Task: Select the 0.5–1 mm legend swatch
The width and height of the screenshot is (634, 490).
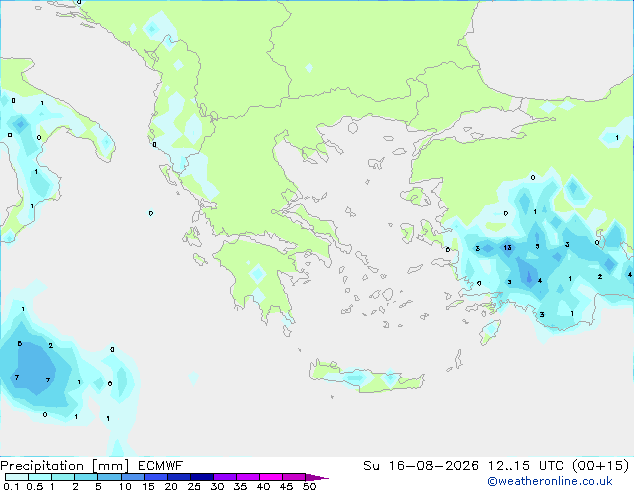Action: (x=40, y=477)
